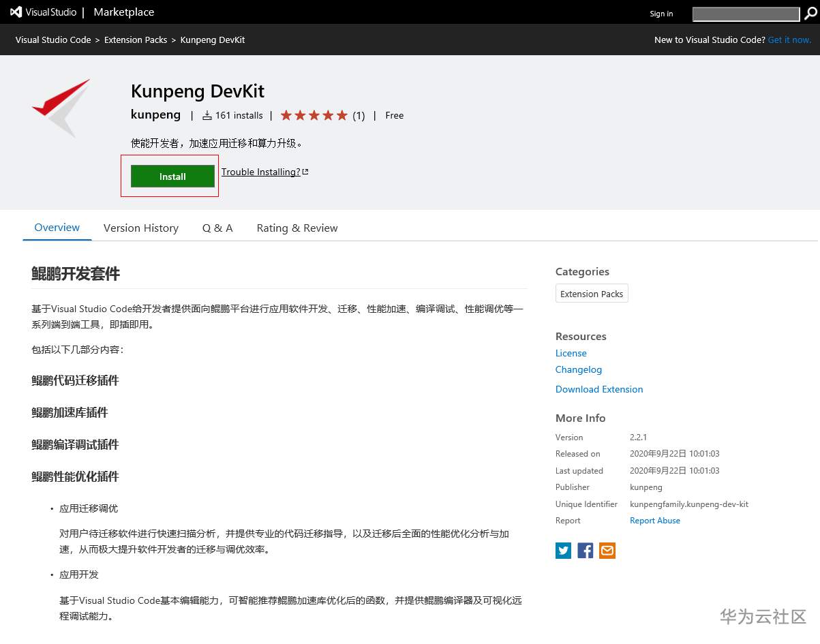Switch to Version History tab
The width and height of the screenshot is (820, 644).
click(141, 228)
